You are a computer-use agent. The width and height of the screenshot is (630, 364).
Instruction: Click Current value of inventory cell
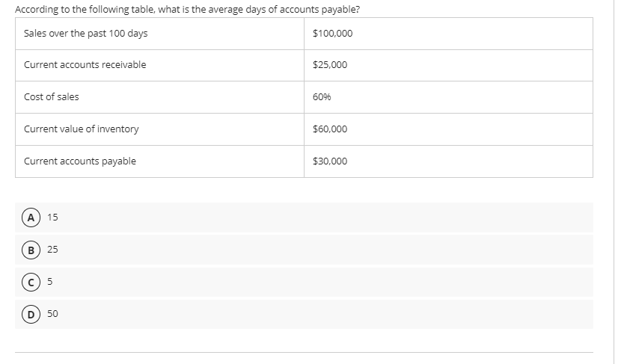[x=159, y=129]
